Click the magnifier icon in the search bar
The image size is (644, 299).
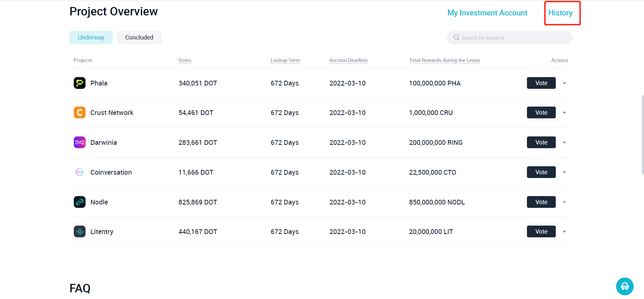(456, 37)
